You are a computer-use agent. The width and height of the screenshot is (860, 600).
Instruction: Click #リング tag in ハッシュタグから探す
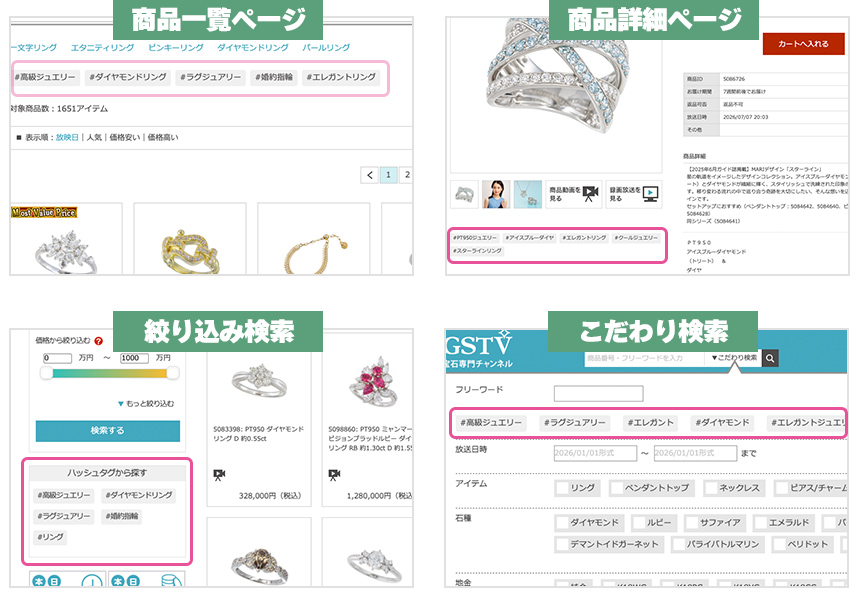tap(50, 537)
